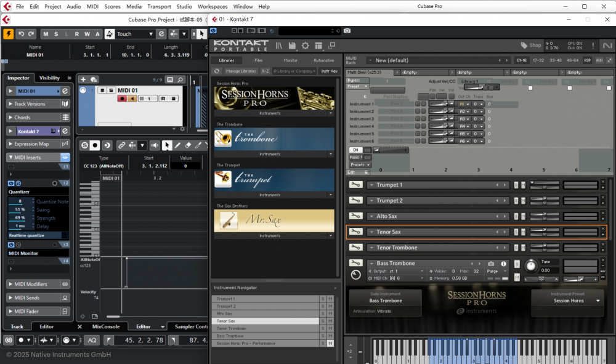Image resolution: width=616 pixels, height=364 pixels.
Task: Open Kontakt settings gear icon
Action: pos(306,46)
